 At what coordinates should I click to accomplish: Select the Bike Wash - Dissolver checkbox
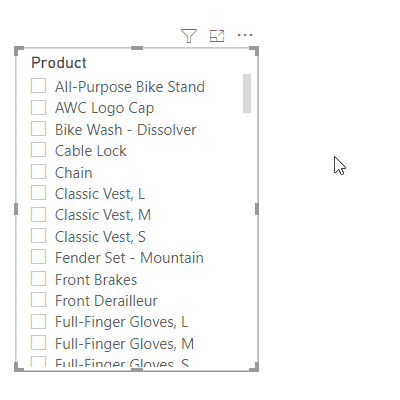click(x=38, y=129)
